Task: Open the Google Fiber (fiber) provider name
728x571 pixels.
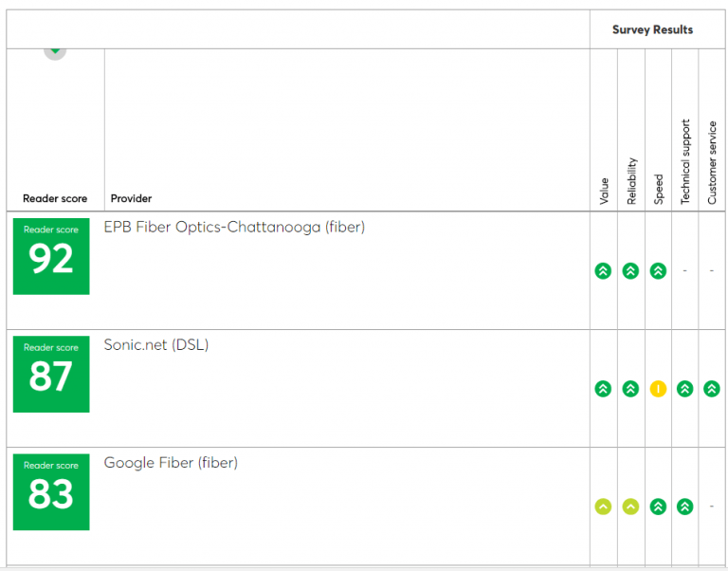Action: (x=171, y=463)
